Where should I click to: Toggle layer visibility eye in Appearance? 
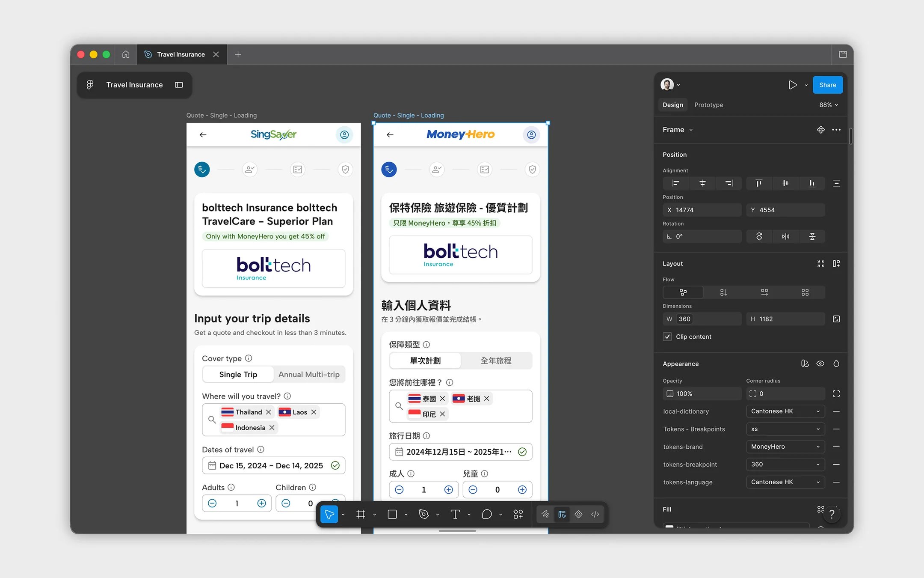tap(820, 363)
